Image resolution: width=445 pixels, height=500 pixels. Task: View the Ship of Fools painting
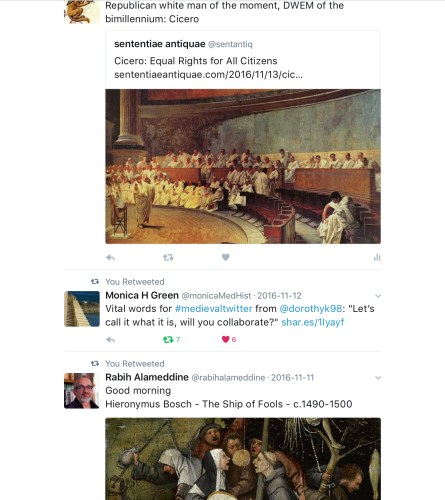(x=243, y=459)
